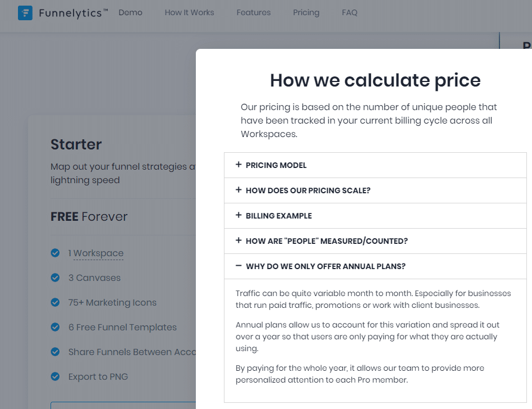The width and height of the screenshot is (532, 409).
Task: Open How It Works in navigation
Action: pos(189,12)
